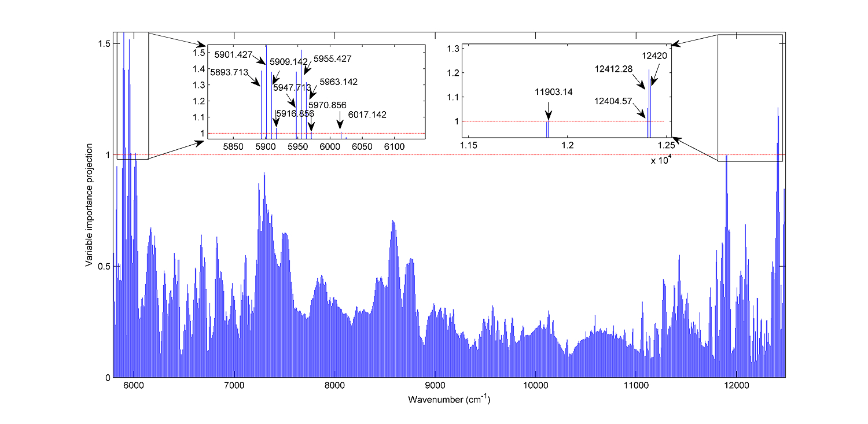The height and width of the screenshot is (424, 868).
Task: Click the 12412.28 annotation text
Action: pyautogui.click(x=614, y=69)
